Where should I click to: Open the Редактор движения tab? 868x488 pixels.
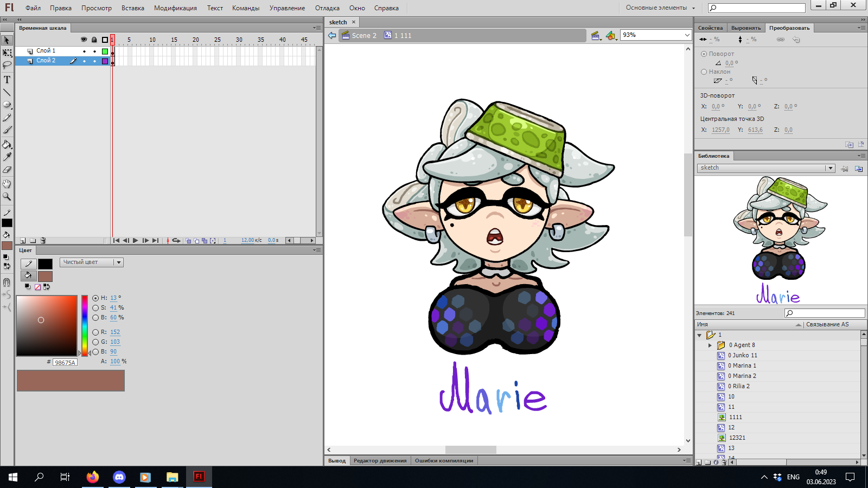click(x=380, y=461)
